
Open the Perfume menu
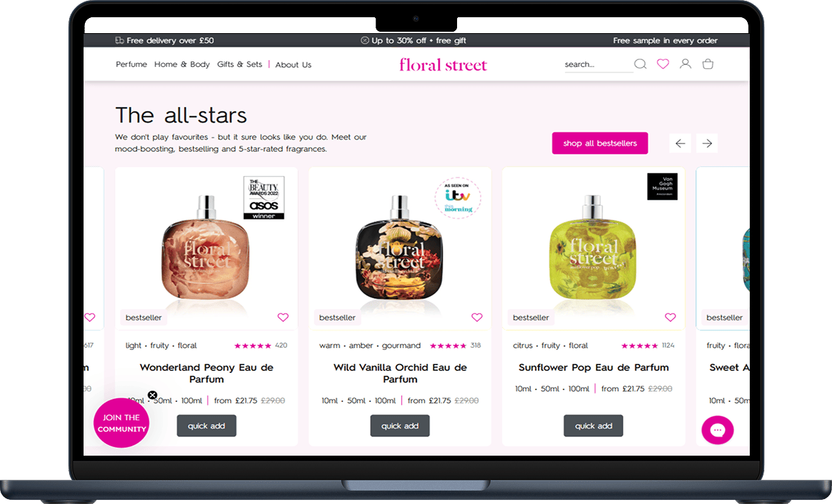[x=131, y=64]
